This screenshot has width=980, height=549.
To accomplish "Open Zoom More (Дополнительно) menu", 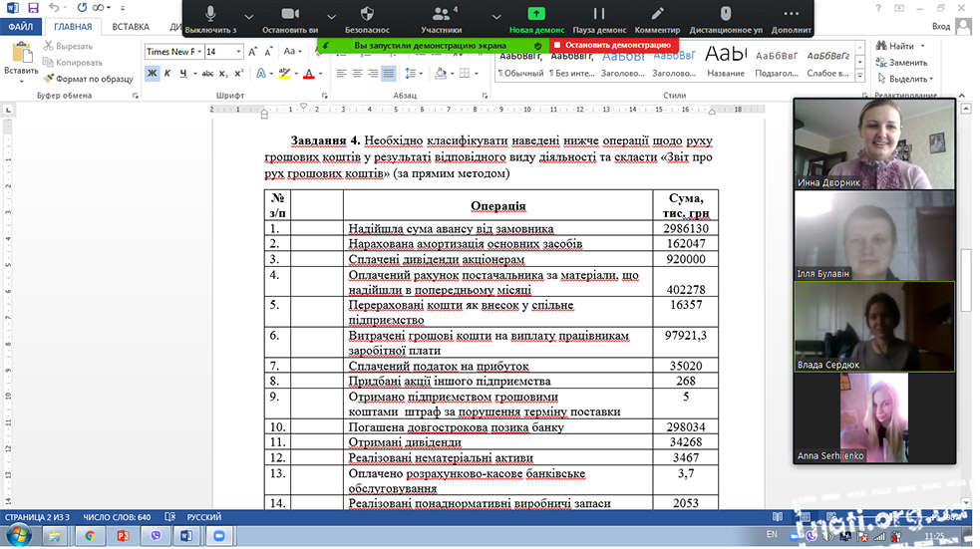I will pyautogui.click(x=791, y=19).
